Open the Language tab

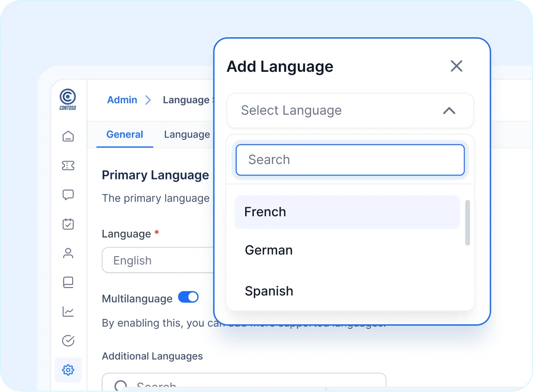tap(187, 134)
